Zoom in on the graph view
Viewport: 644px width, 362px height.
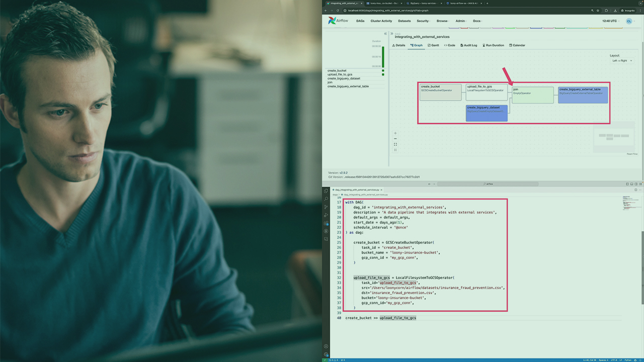(x=395, y=133)
